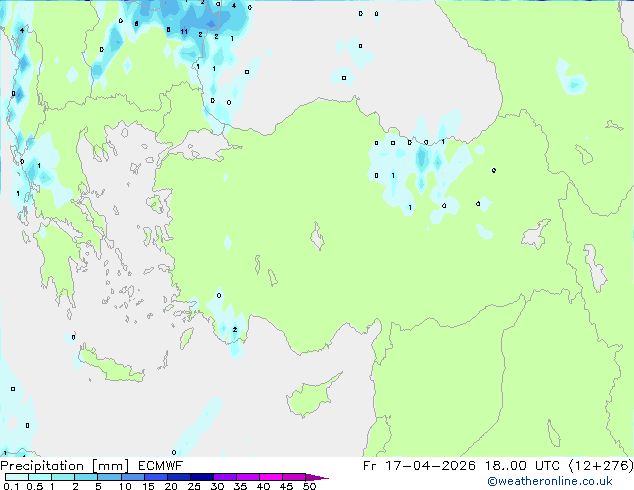The width and height of the screenshot is (634, 490).
Task: Click the '0.1' legend scale label
Action: [x=11, y=486]
